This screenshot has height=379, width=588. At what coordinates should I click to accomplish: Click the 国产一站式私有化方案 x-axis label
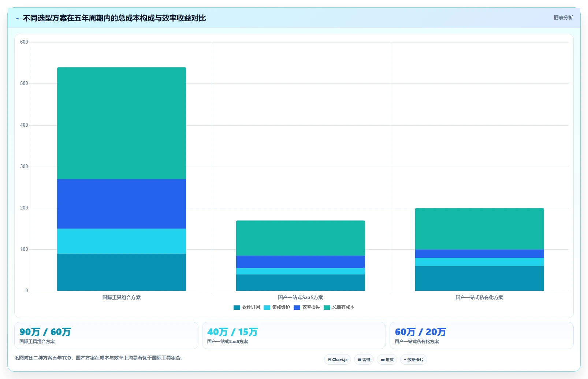(x=479, y=297)
